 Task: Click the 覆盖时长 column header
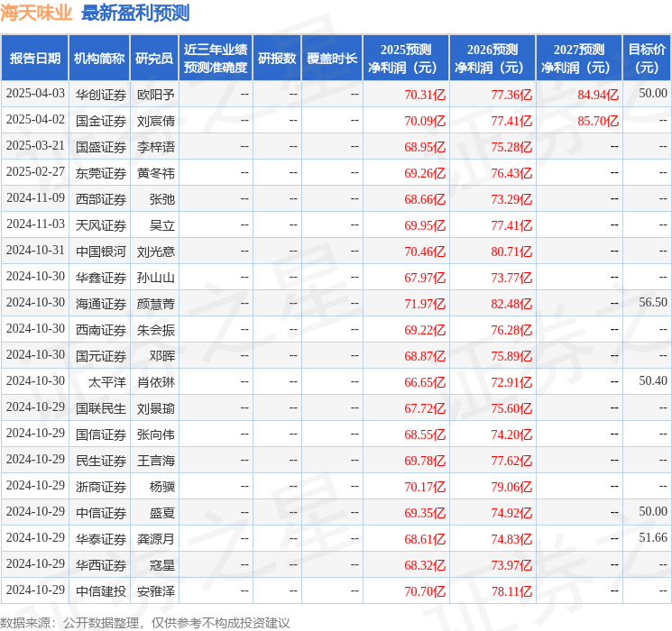(x=332, y=59)
